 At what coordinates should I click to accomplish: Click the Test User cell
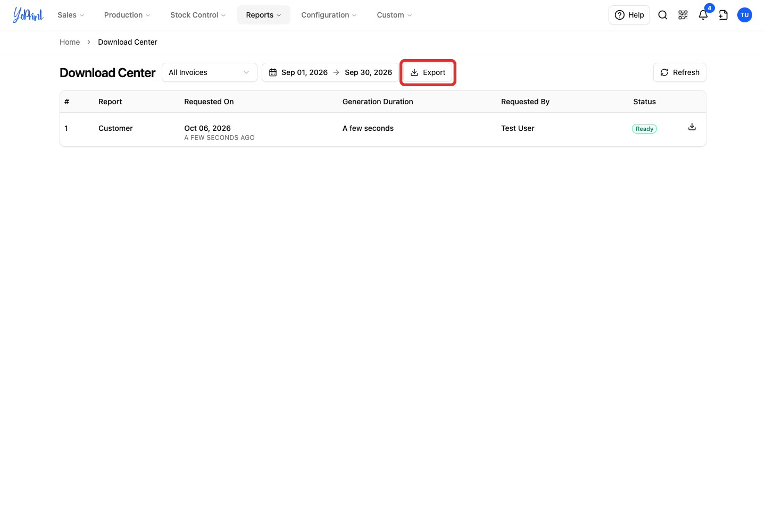(518, 128)
